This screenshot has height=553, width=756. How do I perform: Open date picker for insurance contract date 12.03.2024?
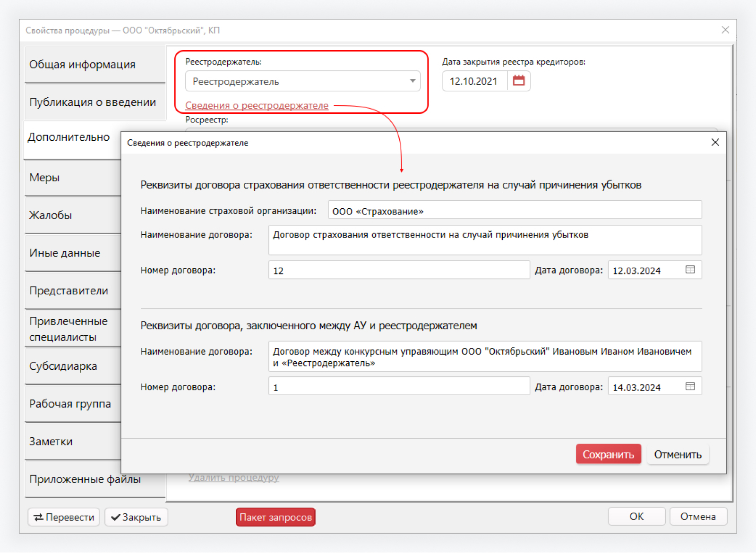tap(690, 270)
